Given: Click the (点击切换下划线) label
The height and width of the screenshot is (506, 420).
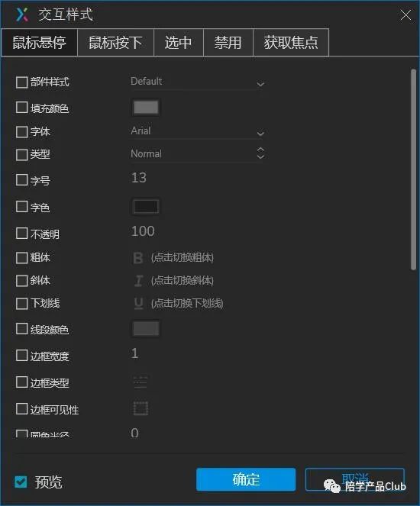Looking at the screenshot, I should point(187,303).
